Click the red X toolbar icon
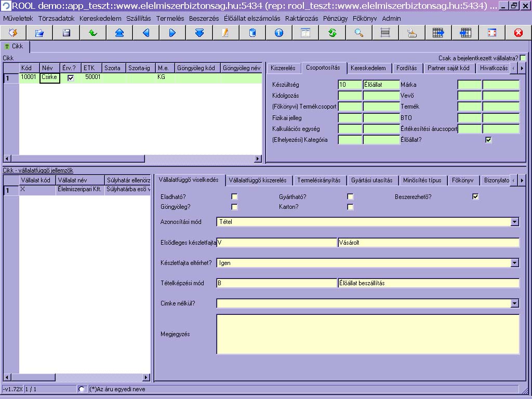The image size is (532, 399). click(x=518, y=33)
